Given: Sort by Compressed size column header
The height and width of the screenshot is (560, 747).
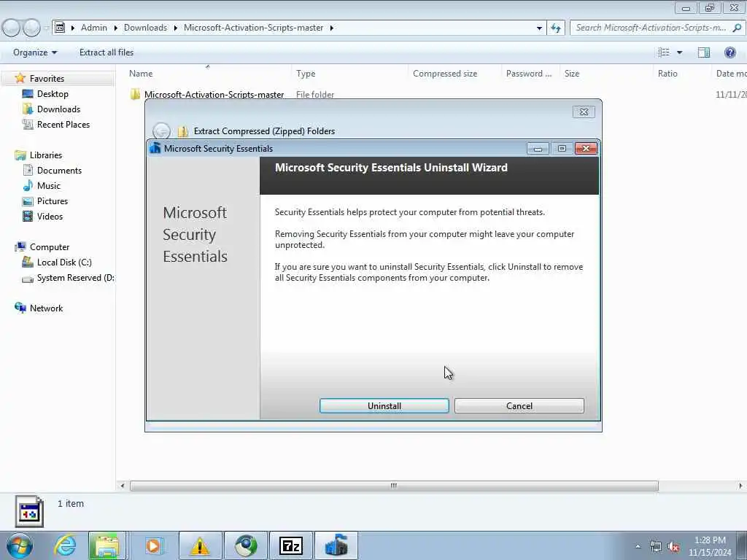Looking at the screenshot, I should pyautogui.click(x=445, y=74).
